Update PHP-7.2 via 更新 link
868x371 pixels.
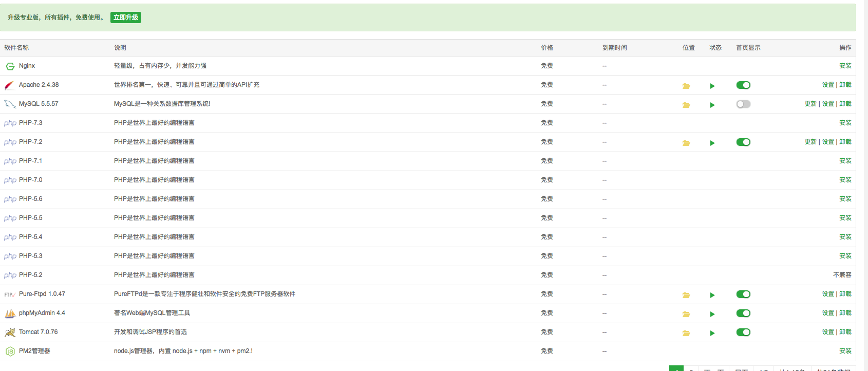[x=810, y=142]
